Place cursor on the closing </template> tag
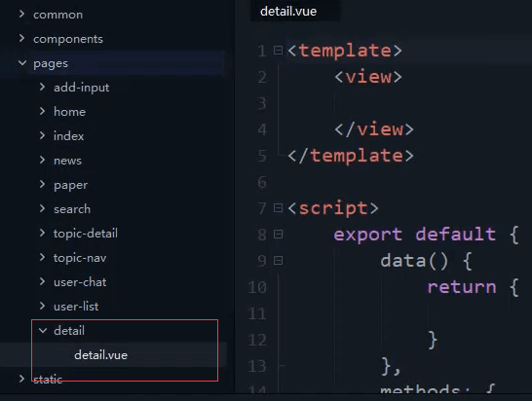The width and height of the screenshot is (532, 401). [351, 156]
